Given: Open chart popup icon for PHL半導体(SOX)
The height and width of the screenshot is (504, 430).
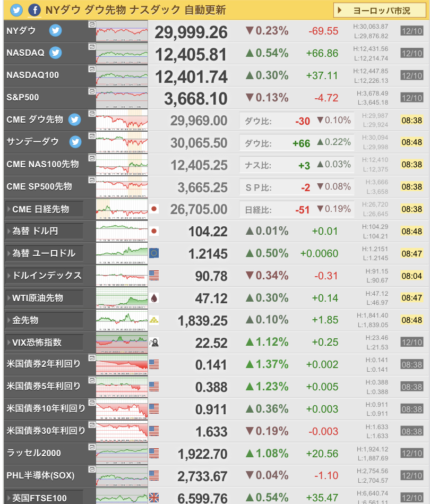Looking at the screenshot, I should [x=92, y=469].
